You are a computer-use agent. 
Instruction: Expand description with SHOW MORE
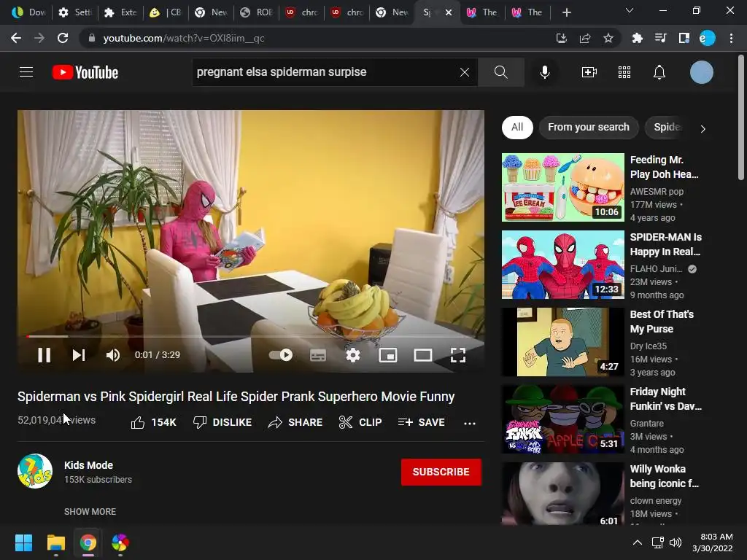pyautogui.click(x=90, y=511)
